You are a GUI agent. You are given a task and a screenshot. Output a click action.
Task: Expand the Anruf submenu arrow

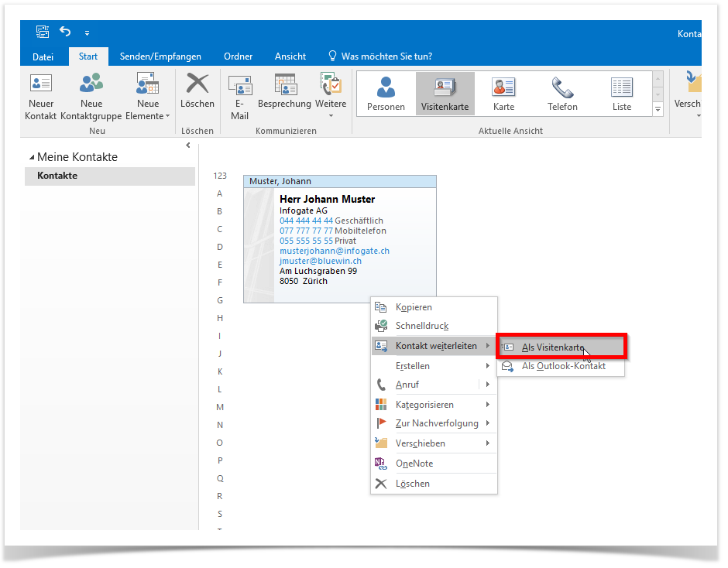point(487,385)
